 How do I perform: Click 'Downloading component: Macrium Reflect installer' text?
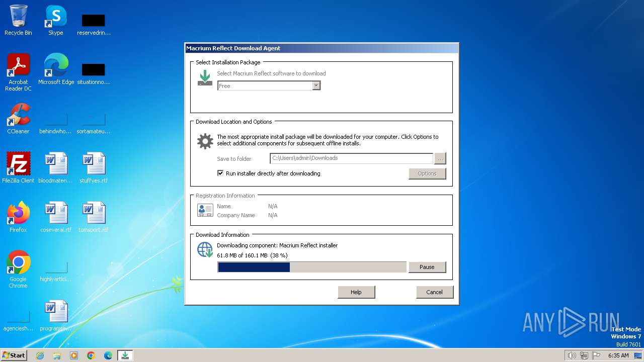pyautogui.click(x=277, y=245)
